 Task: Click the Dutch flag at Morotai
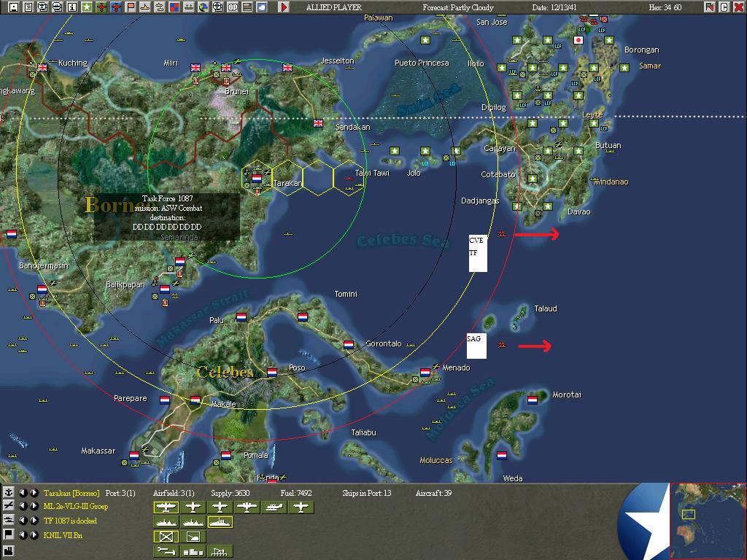532,400
